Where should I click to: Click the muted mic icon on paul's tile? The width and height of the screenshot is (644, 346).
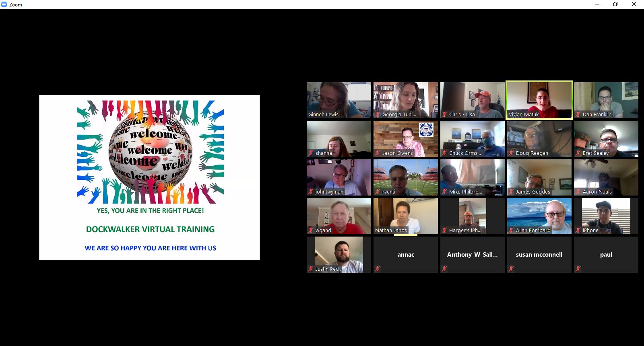(x=578, y=269)
